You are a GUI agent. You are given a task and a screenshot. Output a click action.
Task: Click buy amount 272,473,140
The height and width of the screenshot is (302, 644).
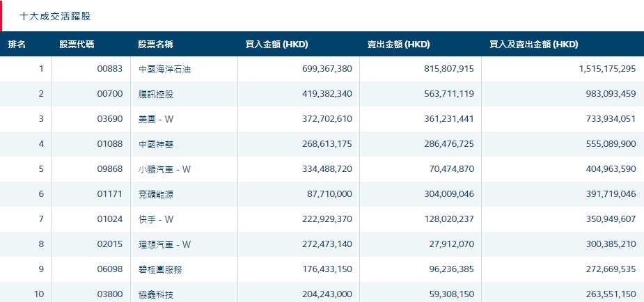(x=326, y=244)
